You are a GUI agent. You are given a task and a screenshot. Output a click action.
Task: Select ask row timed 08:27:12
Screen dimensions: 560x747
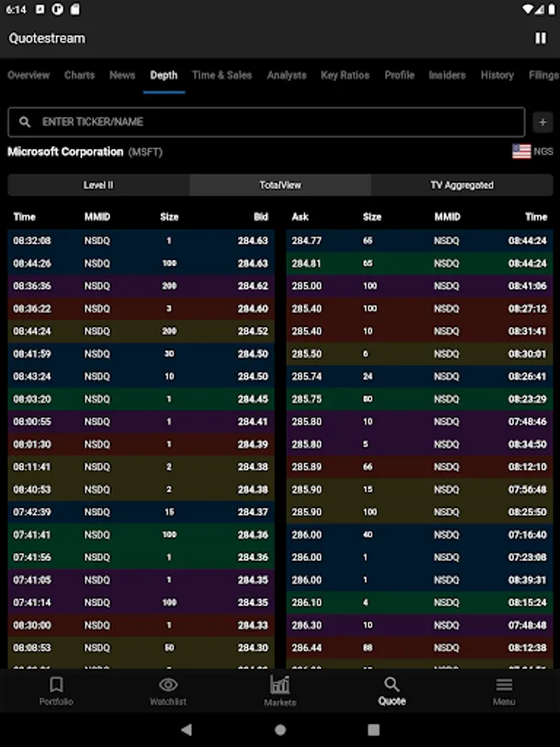[420, 309]
